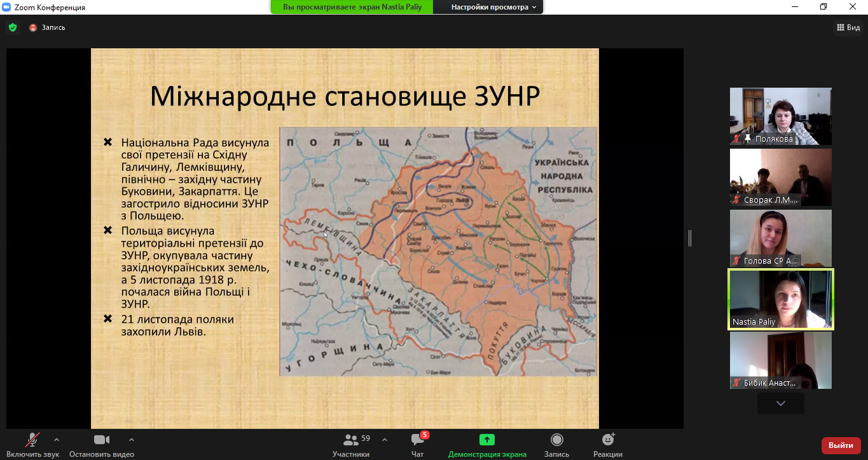This screenshot has width=868, height=460.
Task: Click the green Share Screen icon
Action: click(487, 440)
